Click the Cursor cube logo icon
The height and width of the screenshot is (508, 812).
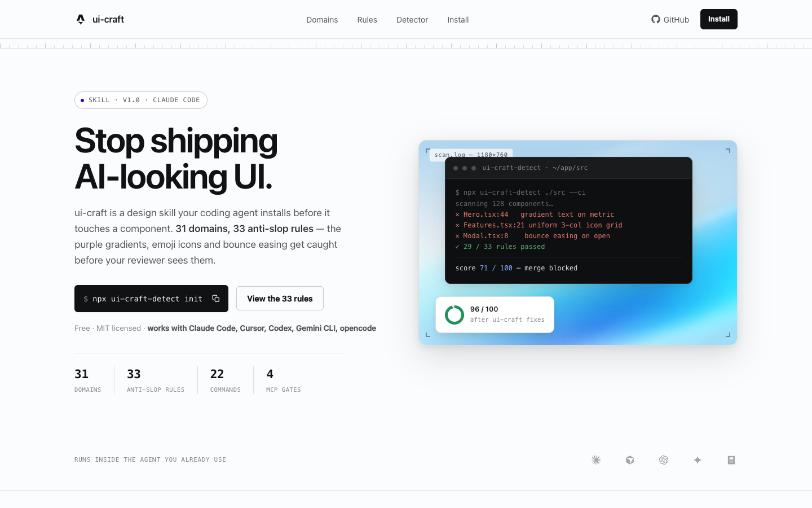[630, 460]
